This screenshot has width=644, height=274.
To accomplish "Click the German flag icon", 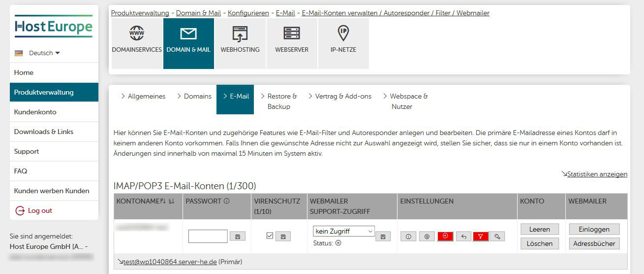I will (19, 53).
